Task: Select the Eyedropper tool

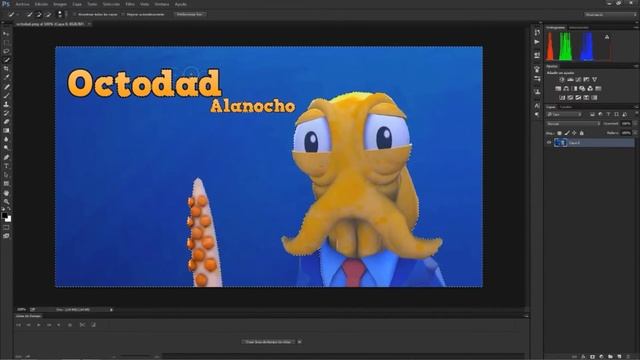Action: pos(6,77)
